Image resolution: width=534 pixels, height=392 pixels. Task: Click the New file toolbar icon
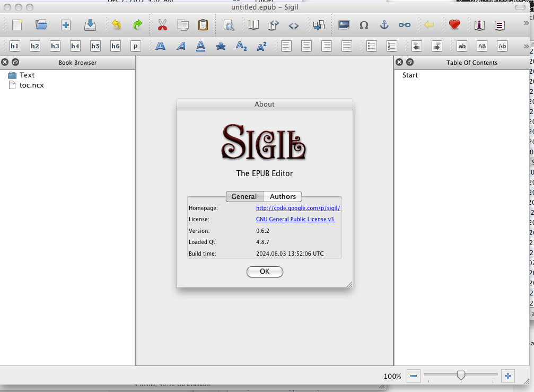tap(17, 25)
